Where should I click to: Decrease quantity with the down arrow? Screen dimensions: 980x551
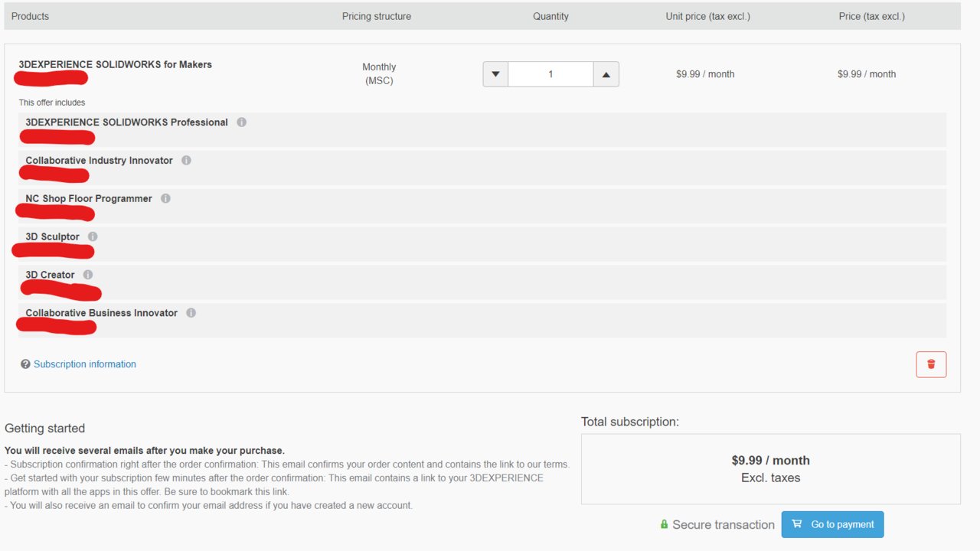(495, 74)
